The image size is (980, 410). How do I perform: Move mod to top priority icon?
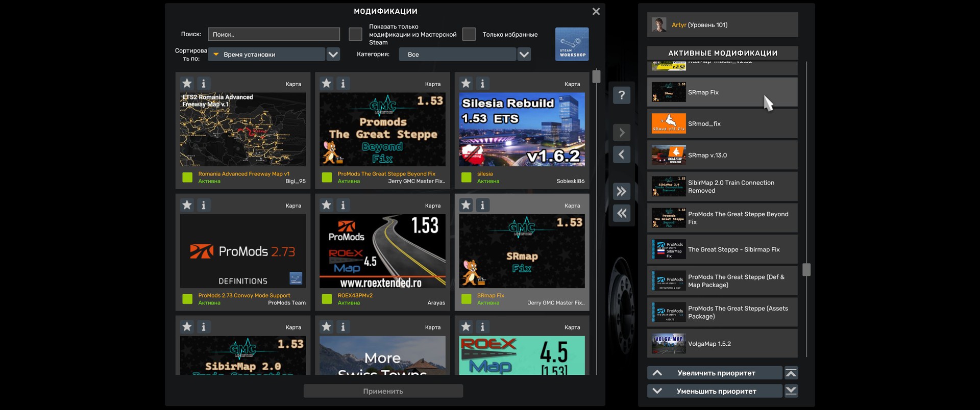[x=791, y=373]
